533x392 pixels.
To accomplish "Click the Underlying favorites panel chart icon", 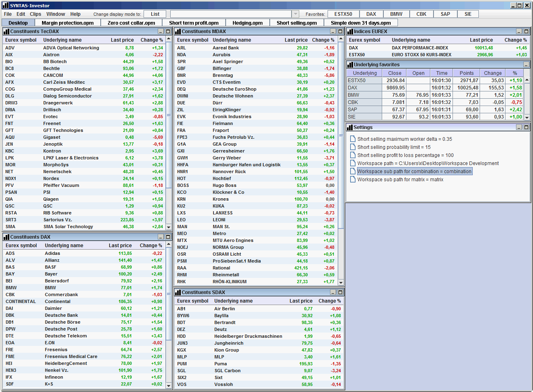I will (350, 65).
